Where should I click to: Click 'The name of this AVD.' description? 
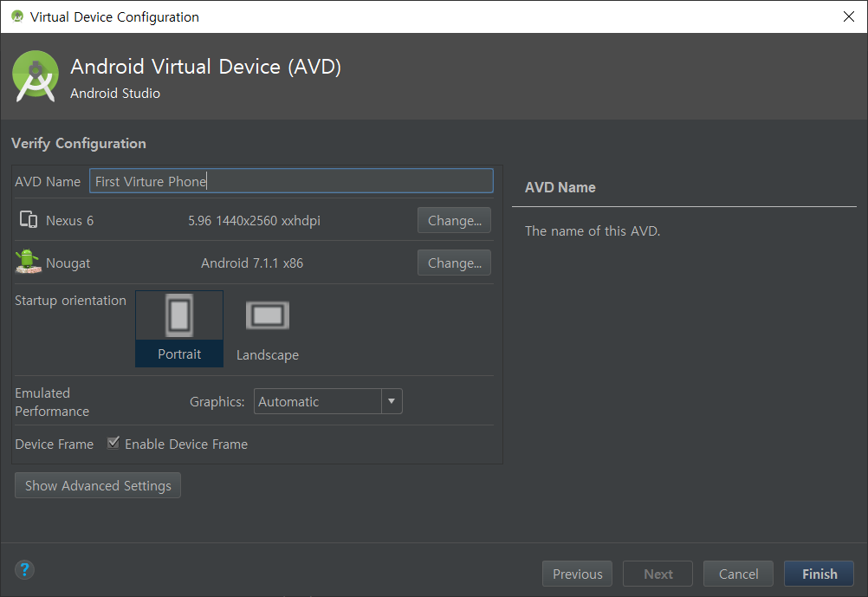593,231
